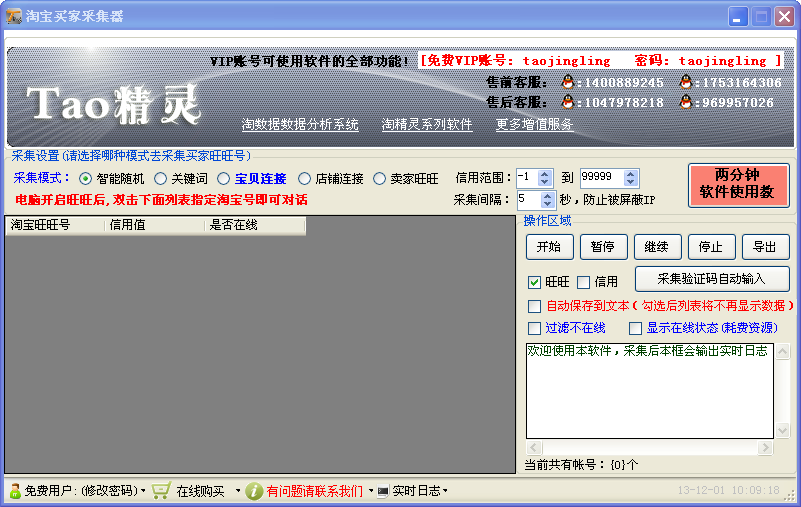Screen dimensions: 801x507
Task: Click the QQ penguin icon next to 1400889245
Action: [x=568, y=82]
